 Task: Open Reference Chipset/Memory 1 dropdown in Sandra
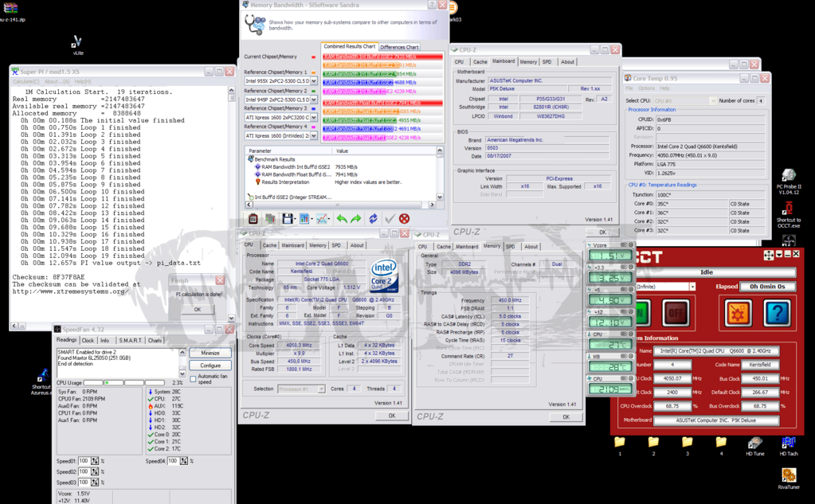point(313,81)
